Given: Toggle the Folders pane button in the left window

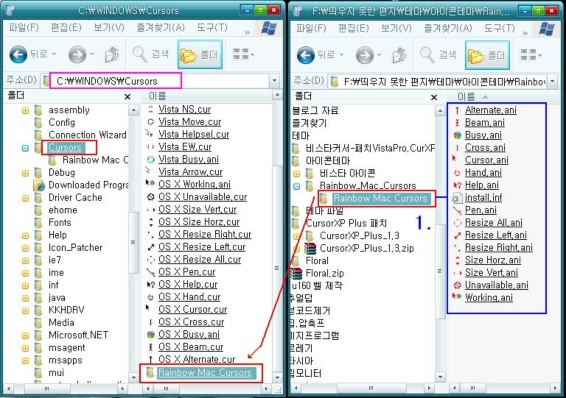Looking at the screenshot, I should 200,54.
